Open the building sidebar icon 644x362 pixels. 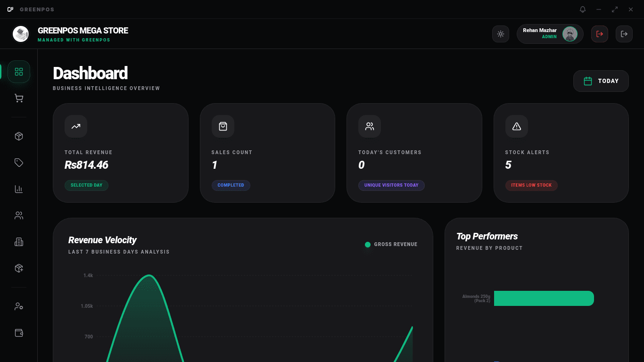(19, 242)
